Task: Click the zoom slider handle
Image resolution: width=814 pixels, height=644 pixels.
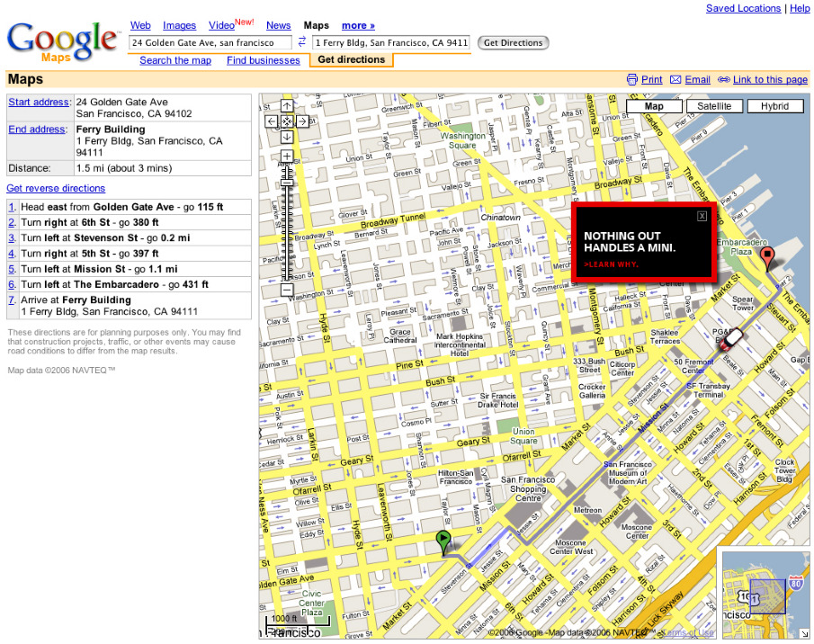Action: click(287, 183)
